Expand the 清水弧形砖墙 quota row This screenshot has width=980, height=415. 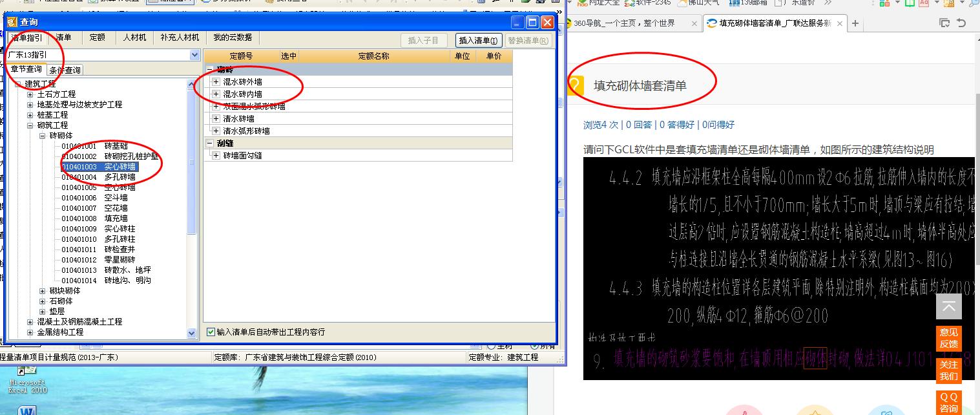216,131
